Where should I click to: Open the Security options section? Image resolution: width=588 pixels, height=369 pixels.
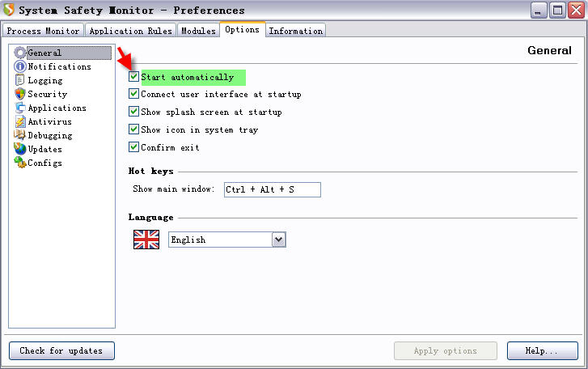click(47, 94)
